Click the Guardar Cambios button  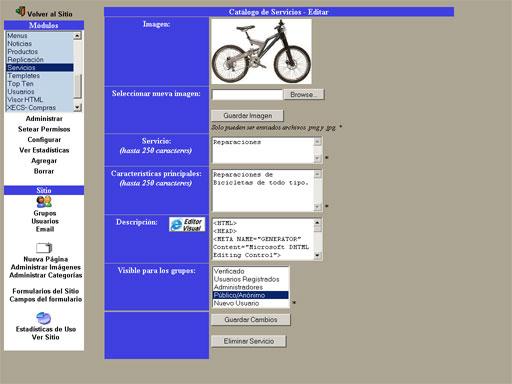251,320
